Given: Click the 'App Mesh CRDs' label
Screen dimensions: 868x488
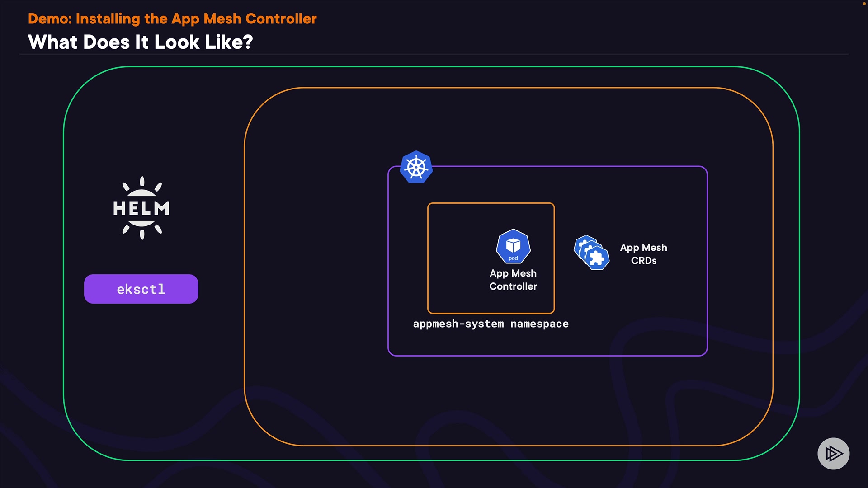Looking at the screenshot, I should click(x=643, y=254).
